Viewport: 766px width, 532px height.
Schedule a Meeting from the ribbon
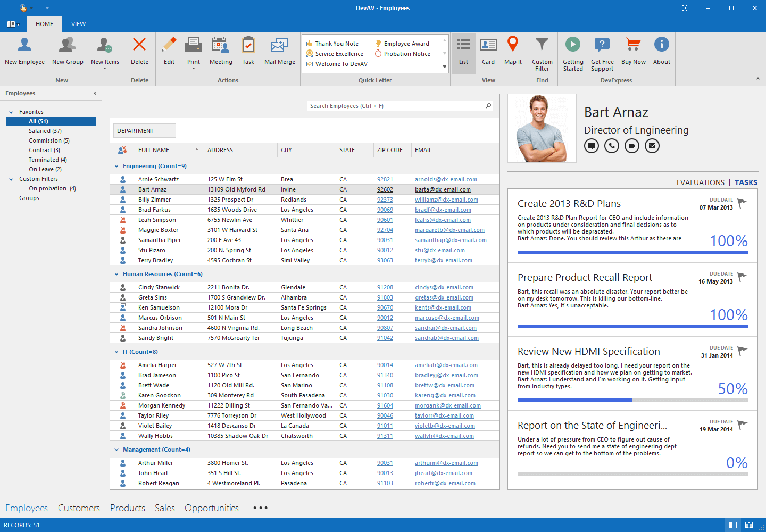[x=221, y=52]
